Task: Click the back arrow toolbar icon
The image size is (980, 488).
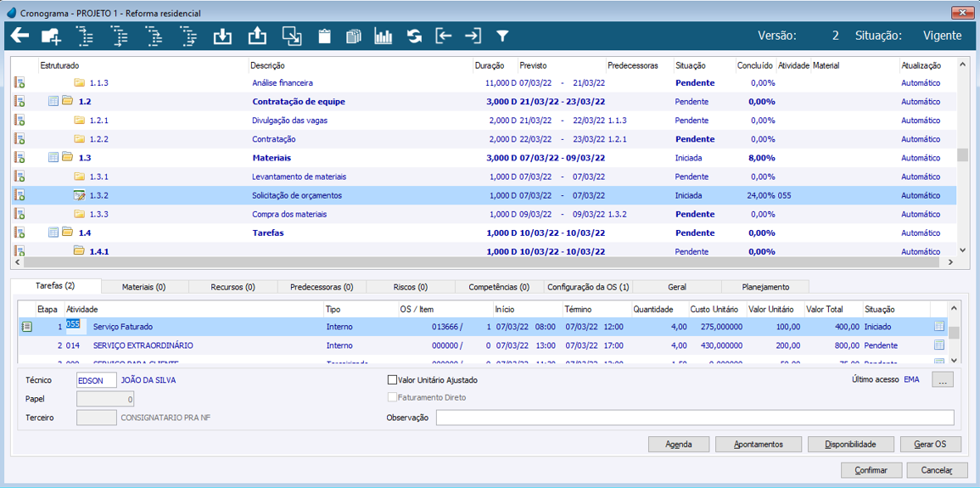Action: 20,36
